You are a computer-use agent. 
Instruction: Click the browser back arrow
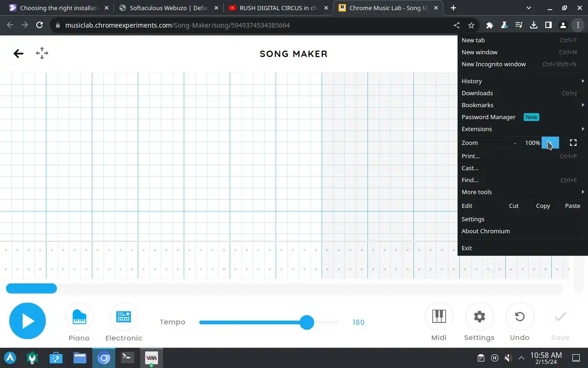[x=10, y=25]
